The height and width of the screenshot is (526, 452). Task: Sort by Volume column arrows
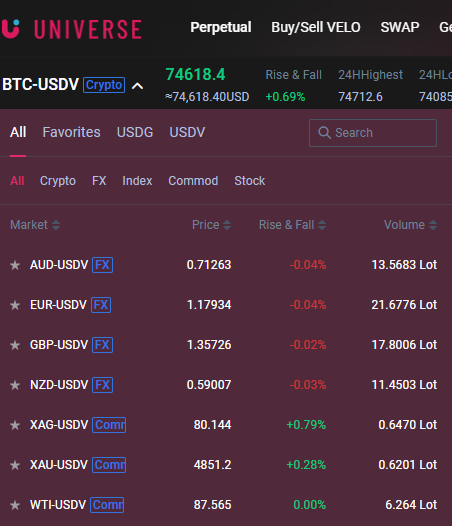(x=433, y=225)
